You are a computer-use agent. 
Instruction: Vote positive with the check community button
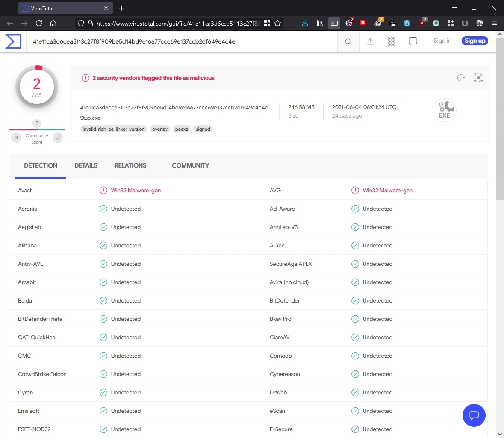point(58,138)
